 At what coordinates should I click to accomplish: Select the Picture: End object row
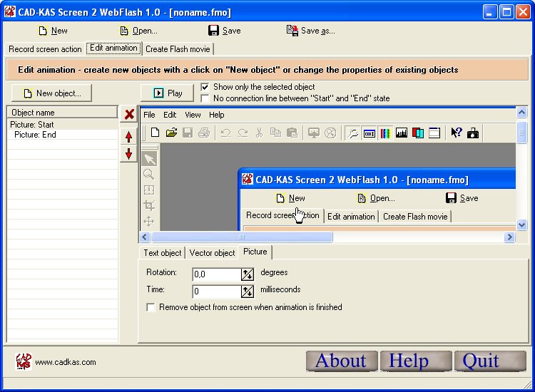63,135
